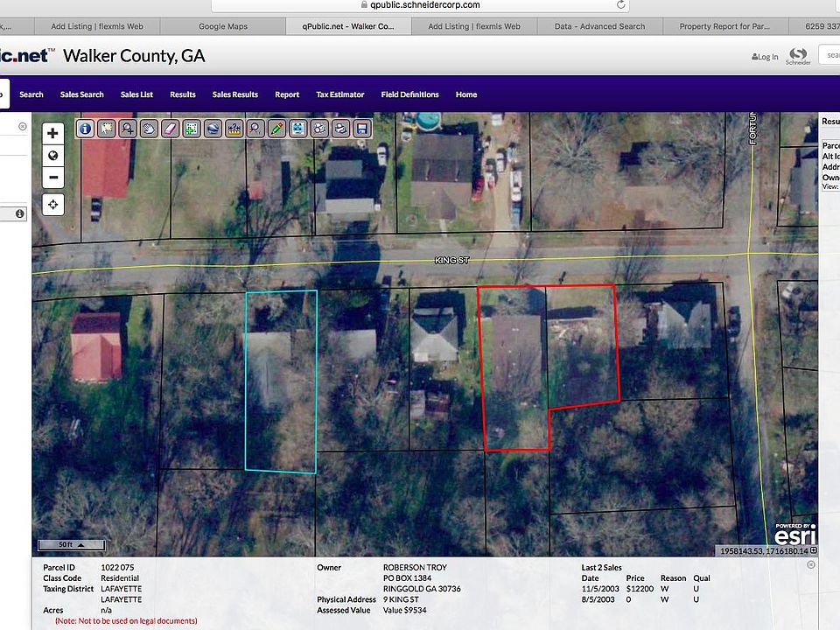Select the qPublic.net Walker Co tab

(348, 26)
